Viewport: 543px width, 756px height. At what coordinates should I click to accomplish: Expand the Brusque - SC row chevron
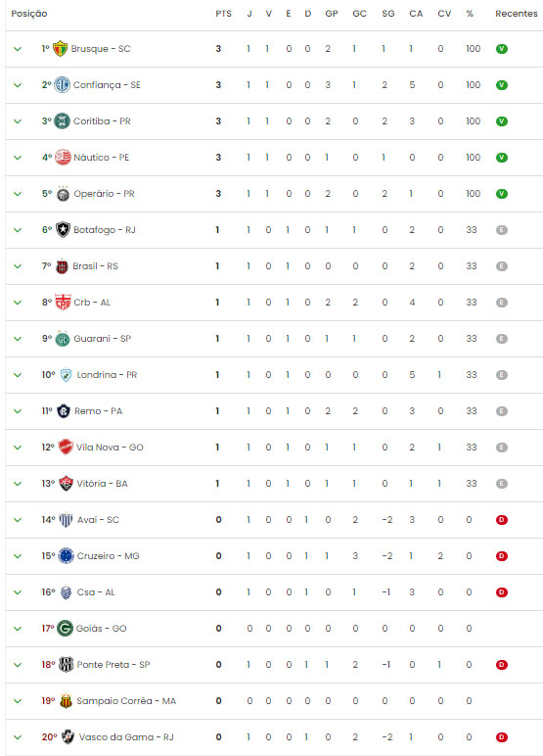tap(18, 49)
